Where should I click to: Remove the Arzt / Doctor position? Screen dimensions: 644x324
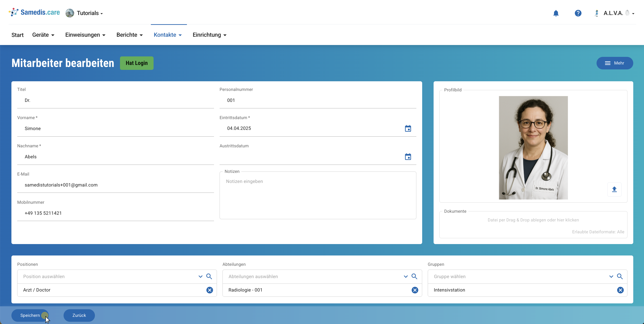click(x=210, y=290)
